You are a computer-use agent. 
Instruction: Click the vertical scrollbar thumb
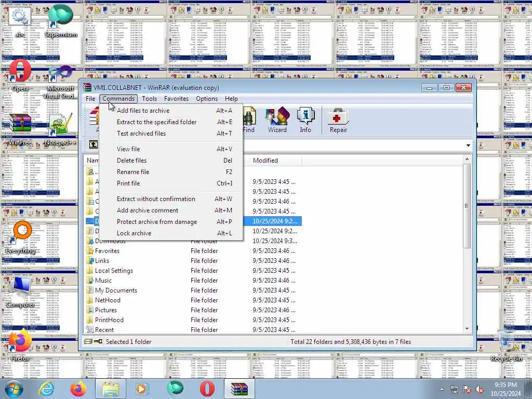[x=467, y=206]
